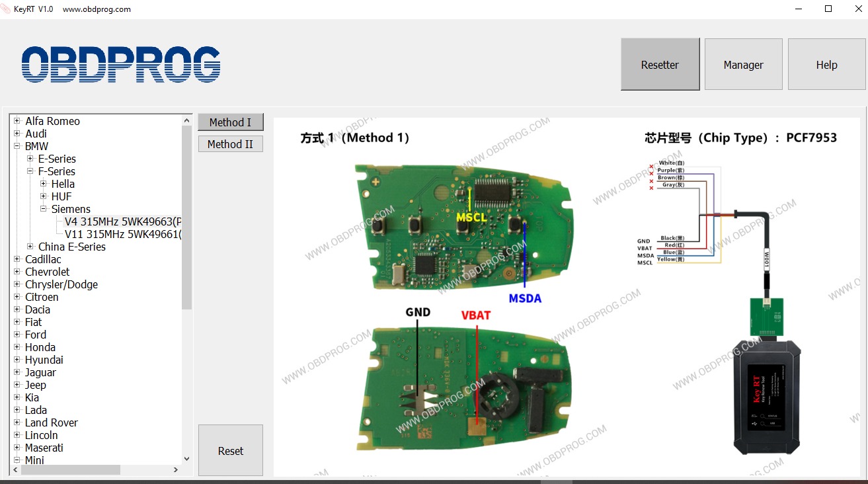Select V4 315MHz 5WK49663 entry
The image size is (868, 484).
click(x=123, y=222)
